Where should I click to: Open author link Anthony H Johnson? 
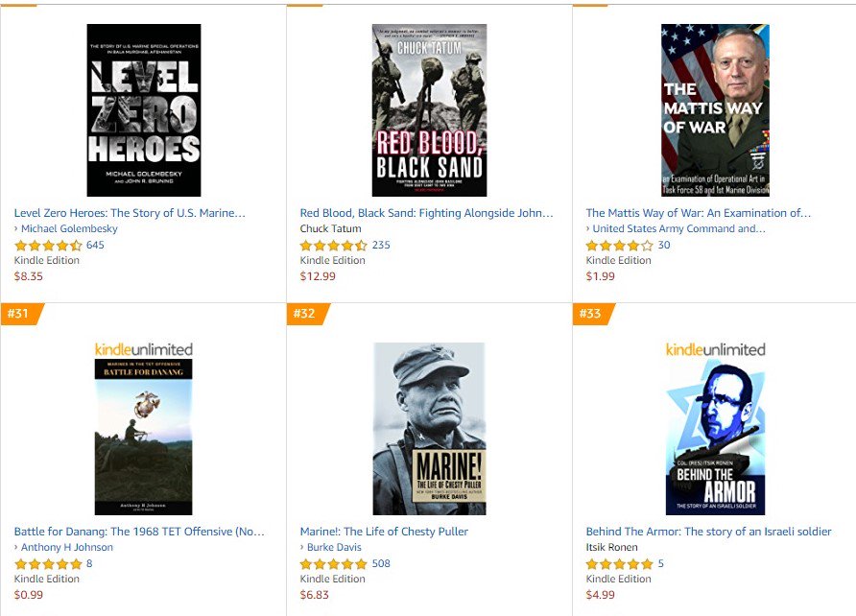pyautogui.click(x=67, y=547)
